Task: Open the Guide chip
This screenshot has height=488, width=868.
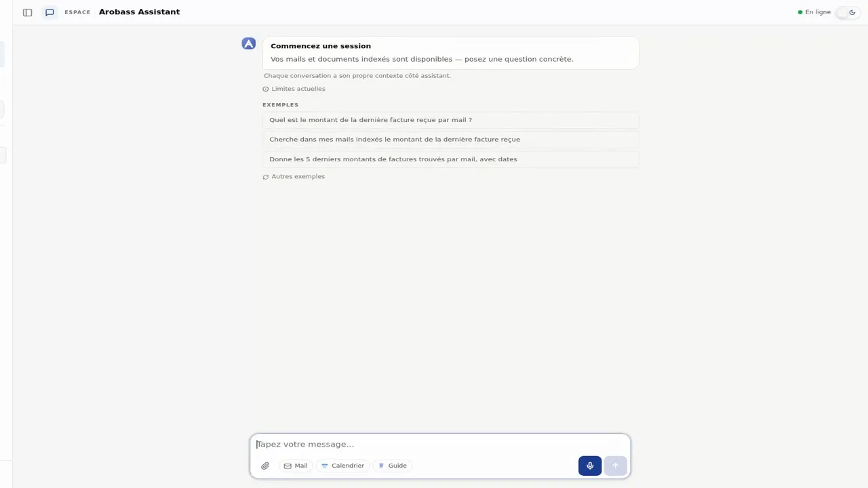Action: point(393,466)
